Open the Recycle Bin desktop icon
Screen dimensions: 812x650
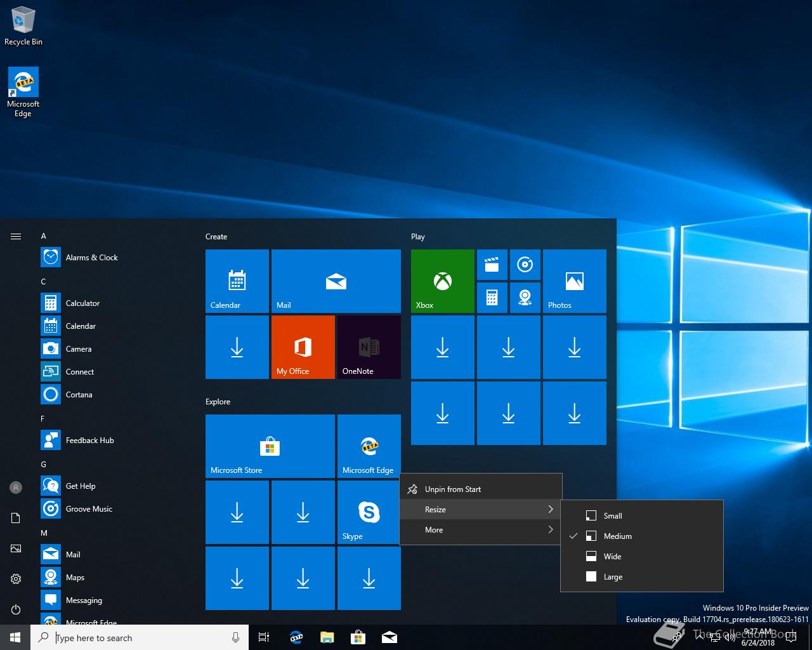[x=23, y=27]
